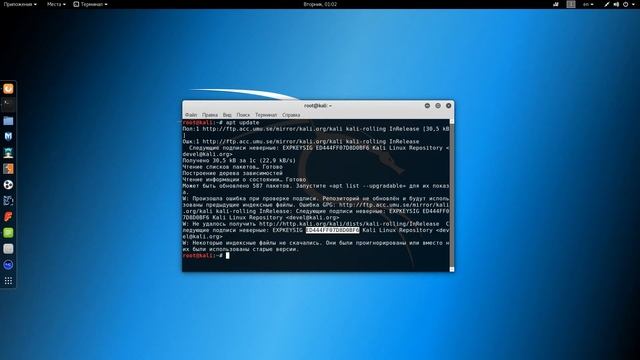Open the Поиск menu in terminal
Viewport: 640px width, 360px height.
tap(243, 115)
